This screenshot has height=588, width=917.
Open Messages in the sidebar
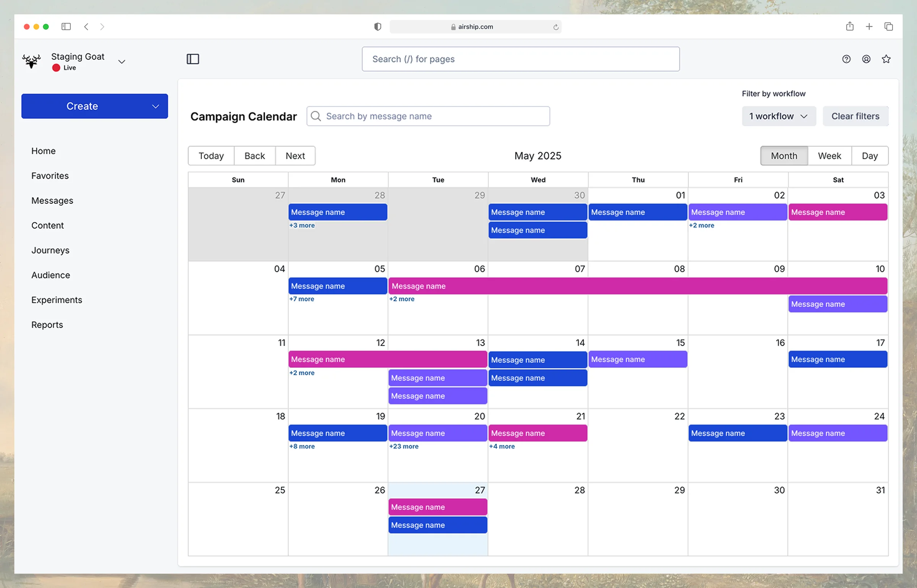tap(52, 200)
